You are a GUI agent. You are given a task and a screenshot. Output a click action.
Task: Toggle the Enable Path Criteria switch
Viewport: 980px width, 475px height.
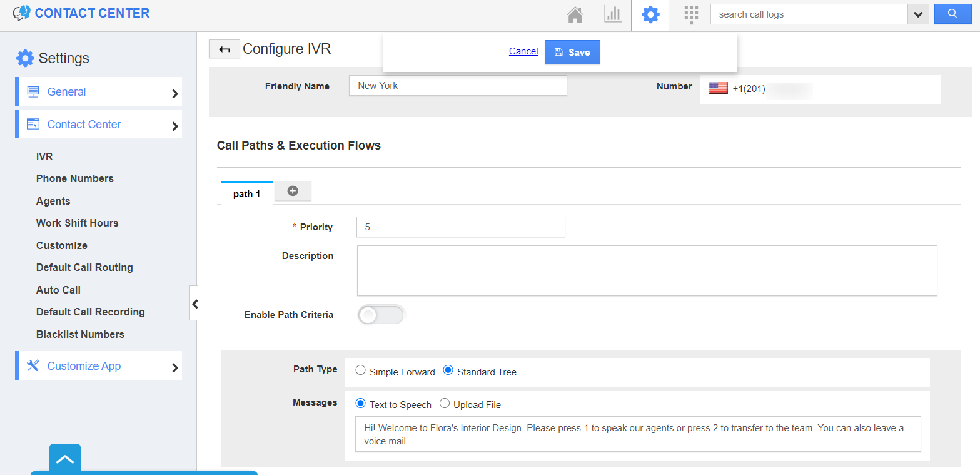pos(381,315)
